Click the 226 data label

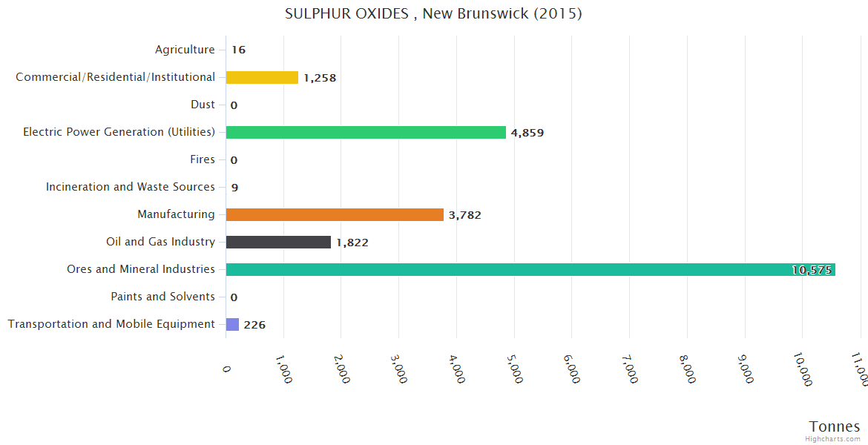254,325
